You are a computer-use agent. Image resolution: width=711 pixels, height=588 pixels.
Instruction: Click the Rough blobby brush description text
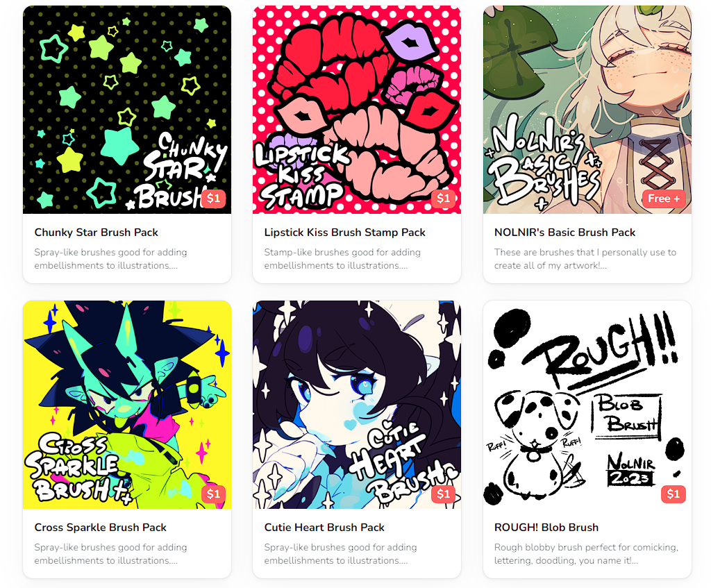586,553
